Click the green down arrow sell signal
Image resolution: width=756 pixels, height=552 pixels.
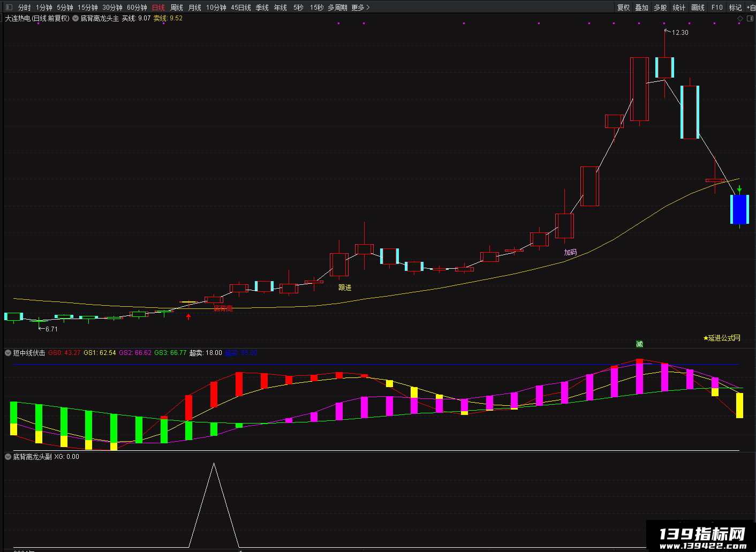tap(739, 189)
